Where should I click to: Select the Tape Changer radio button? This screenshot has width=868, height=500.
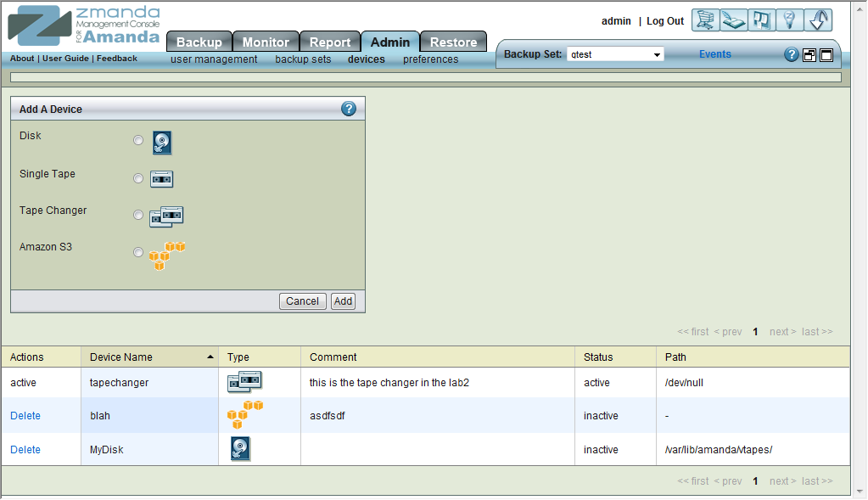click(x=138, y=215)
